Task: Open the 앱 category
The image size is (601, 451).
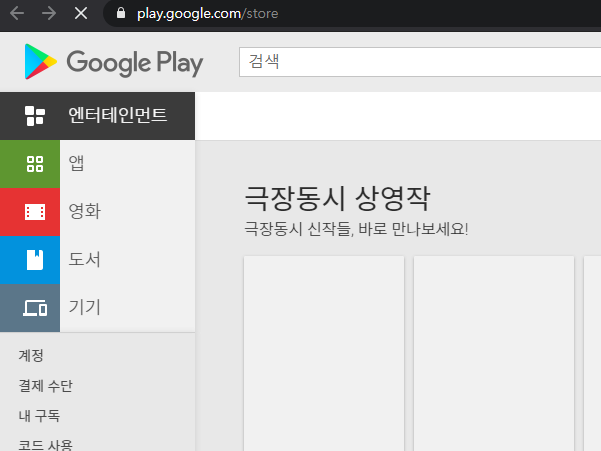Action: point(76,164)
